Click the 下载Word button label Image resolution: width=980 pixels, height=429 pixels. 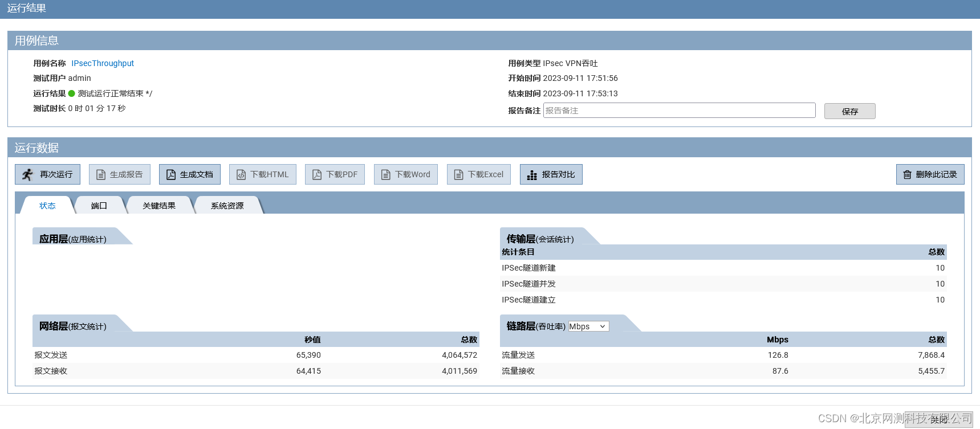pyautogui.click(x=413, y=174)
